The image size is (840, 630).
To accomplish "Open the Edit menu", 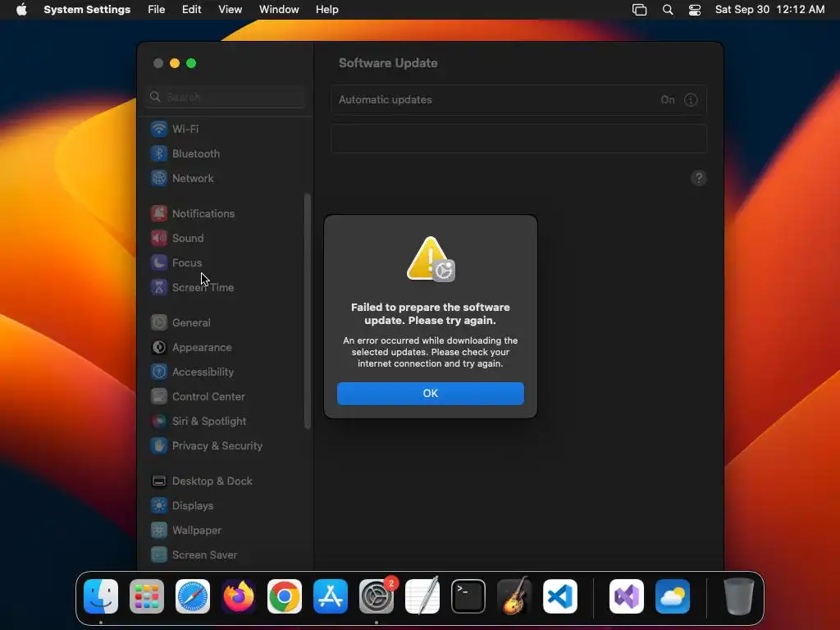I will click(192, 10).
